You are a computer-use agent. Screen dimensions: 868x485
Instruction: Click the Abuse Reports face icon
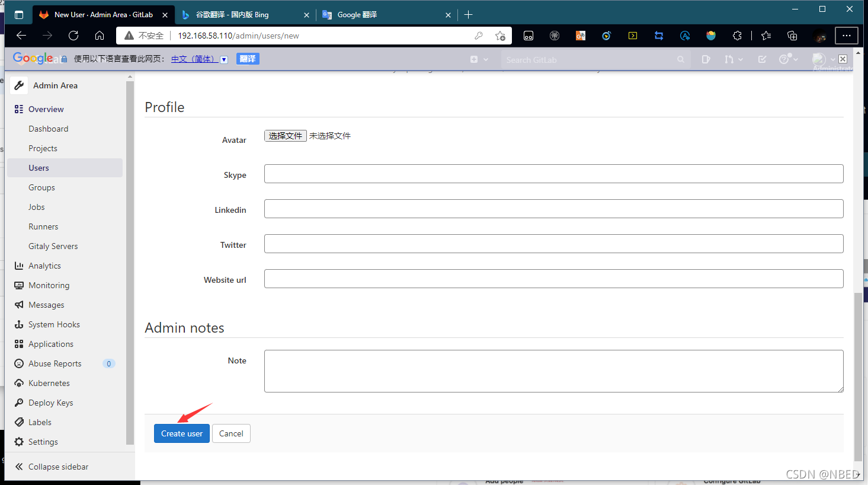(x=19, y=363)
